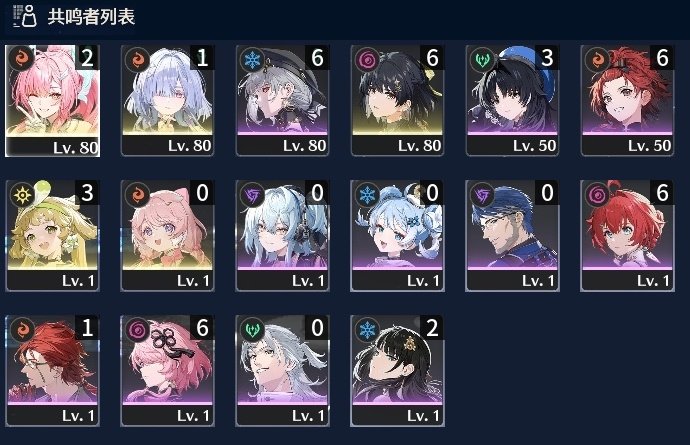690x445 pixels.
Task: Select the pink cat-eared Lv. 1 character card
Action: 167,235
